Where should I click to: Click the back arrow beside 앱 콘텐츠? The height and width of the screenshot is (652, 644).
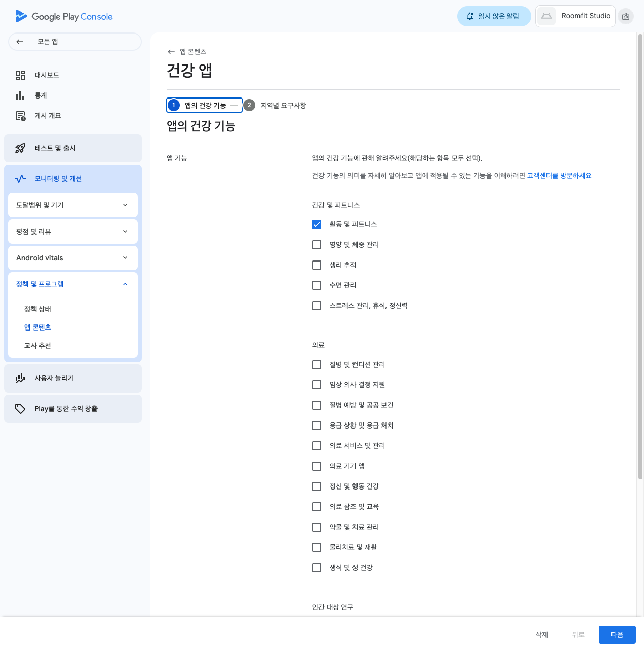(x=171, y=52)
